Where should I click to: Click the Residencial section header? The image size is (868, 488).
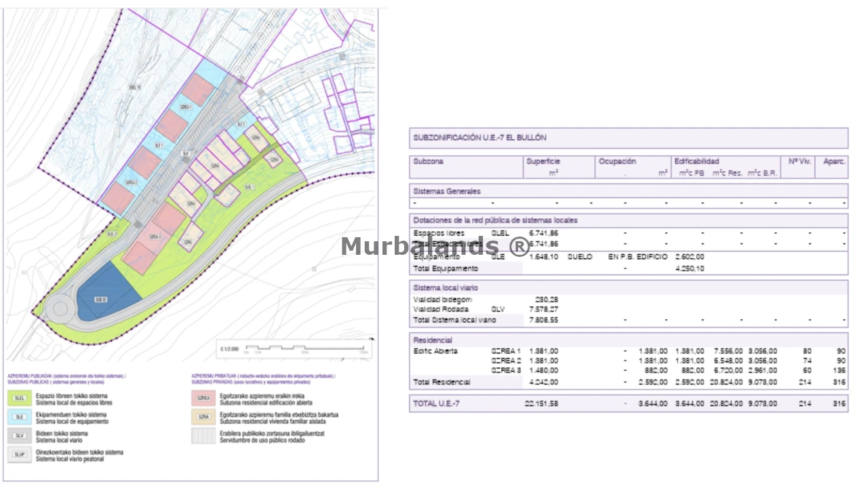click(433, 340)
